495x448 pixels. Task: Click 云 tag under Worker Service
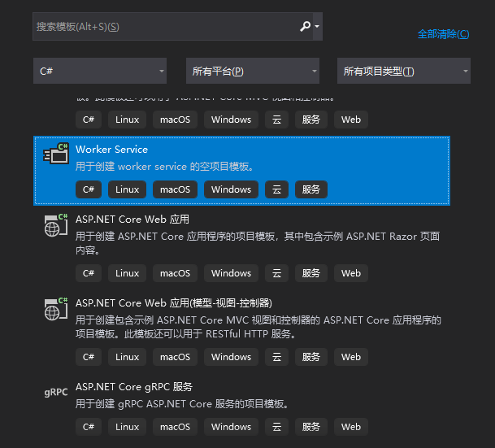click(x=276, y=189)
